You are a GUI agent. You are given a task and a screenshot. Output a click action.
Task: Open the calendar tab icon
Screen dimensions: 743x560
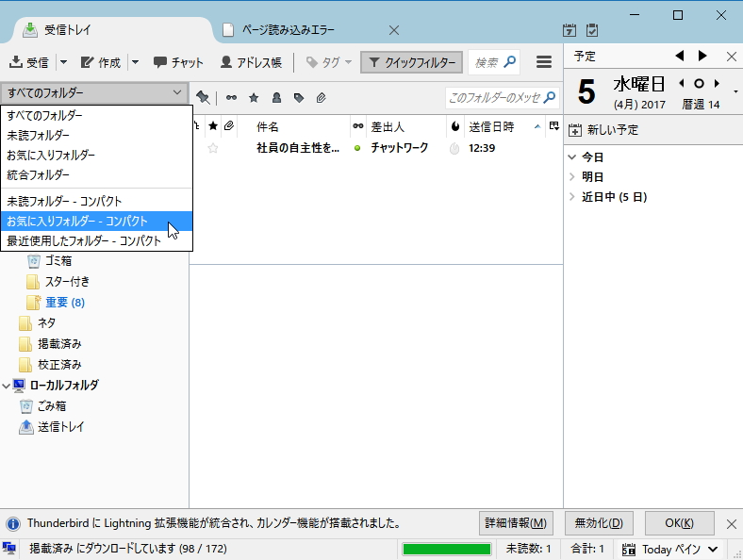coord(570,30)
